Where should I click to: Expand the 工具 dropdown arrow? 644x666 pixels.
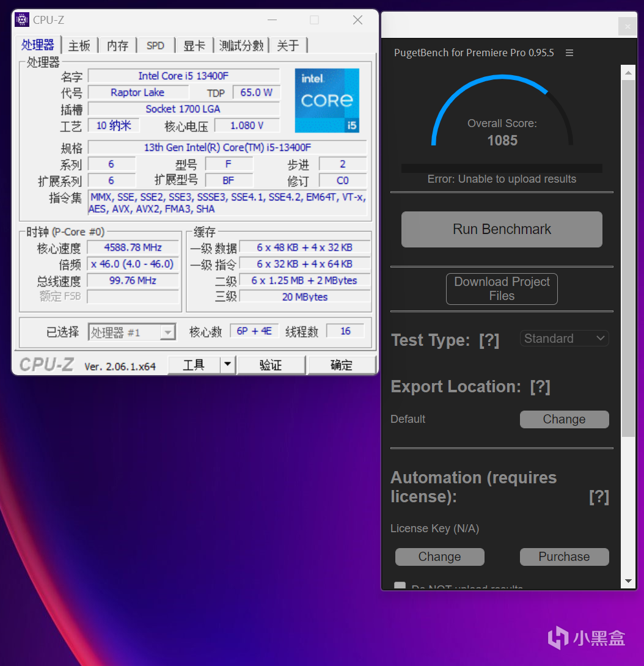[228, 364]
